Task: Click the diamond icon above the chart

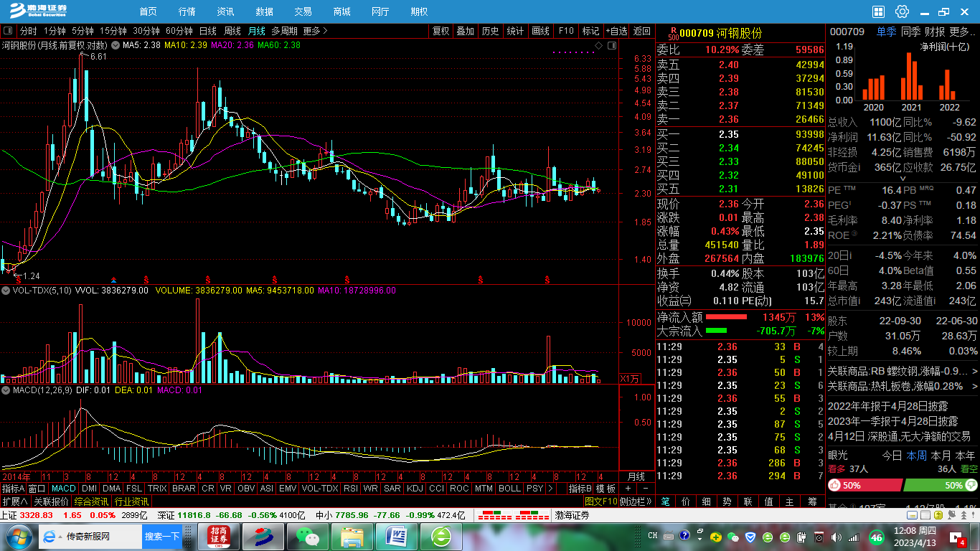Action: coord(599,45)
